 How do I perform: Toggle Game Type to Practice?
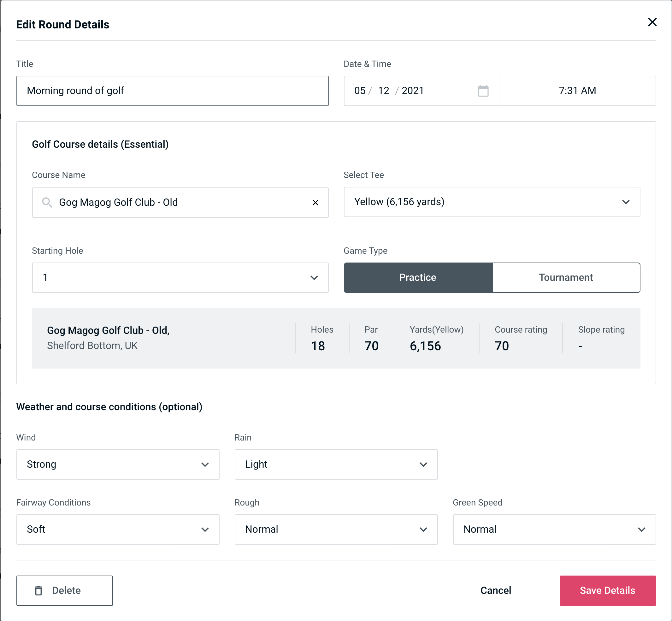(417, 277)
